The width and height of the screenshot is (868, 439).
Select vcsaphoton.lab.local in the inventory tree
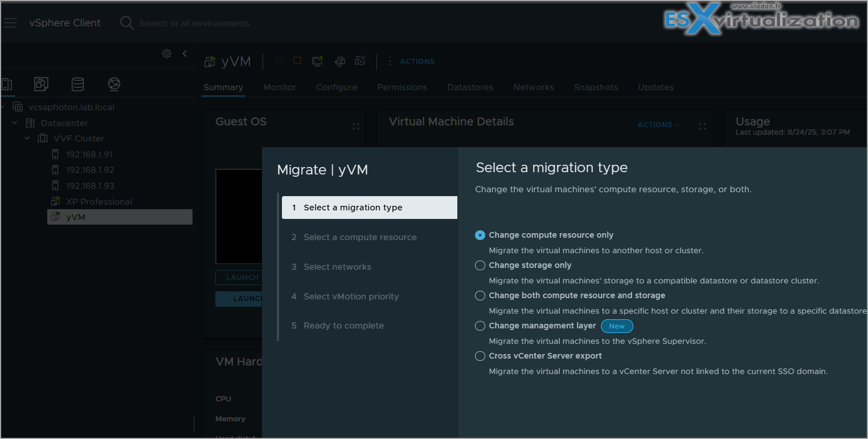(x=71, y=107)
